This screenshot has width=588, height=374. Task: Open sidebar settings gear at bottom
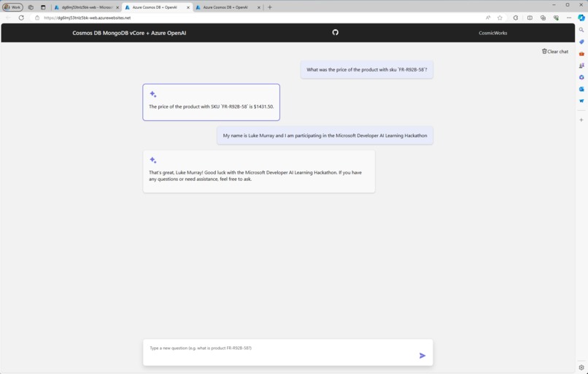click(x=581, y=367)
